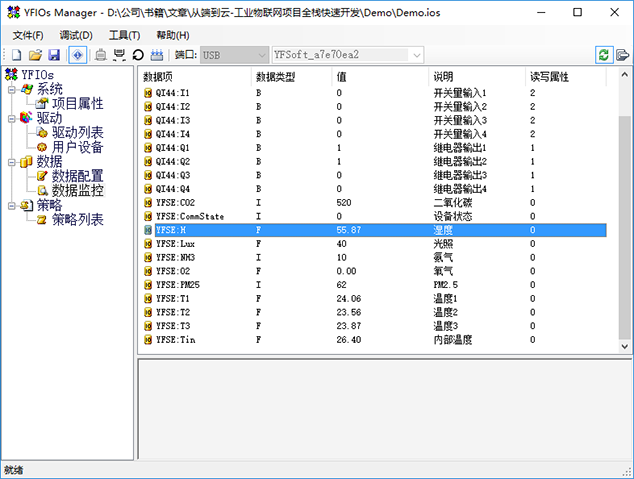Select the QI44:Q1 row
This screenshot has height=479, width=634.
pyautogui.click(x=375, y=148)
